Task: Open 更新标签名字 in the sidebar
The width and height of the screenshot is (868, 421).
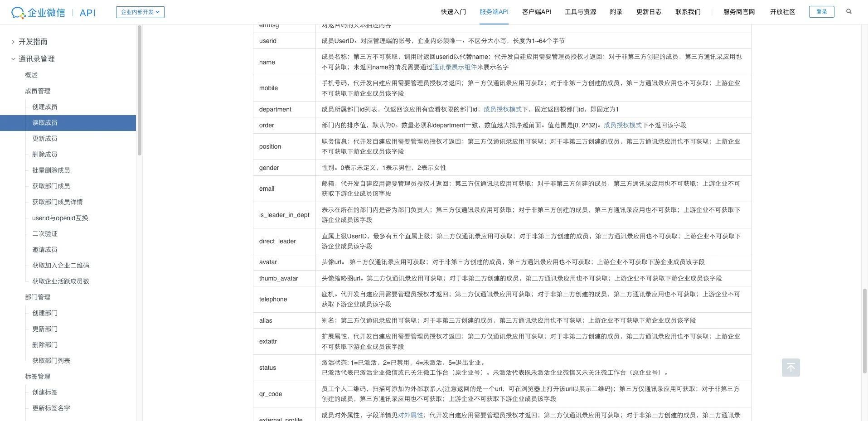Action: pyautogui.click(x=51, y=408)
